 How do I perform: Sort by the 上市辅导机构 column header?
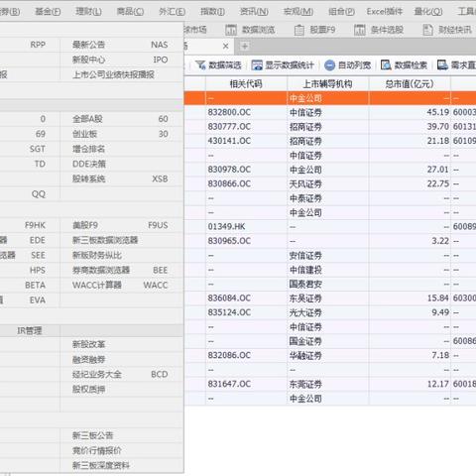[328, 84]
